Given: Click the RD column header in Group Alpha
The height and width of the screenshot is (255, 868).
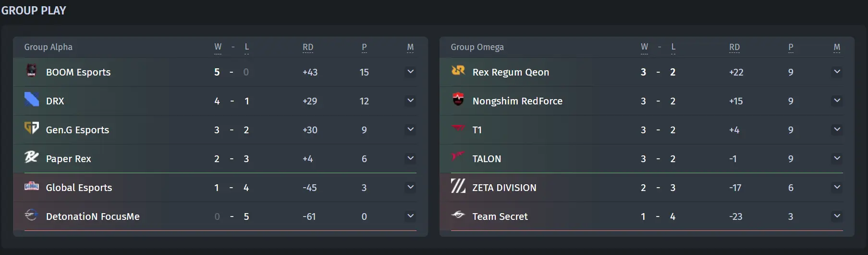Looking at the screenshot, I should (x=308, y=47).
